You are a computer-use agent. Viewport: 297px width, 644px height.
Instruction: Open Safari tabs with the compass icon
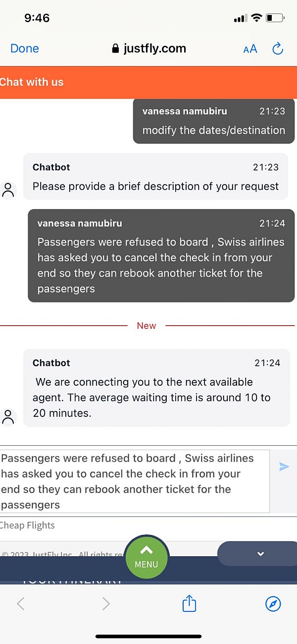coord(273,604)
